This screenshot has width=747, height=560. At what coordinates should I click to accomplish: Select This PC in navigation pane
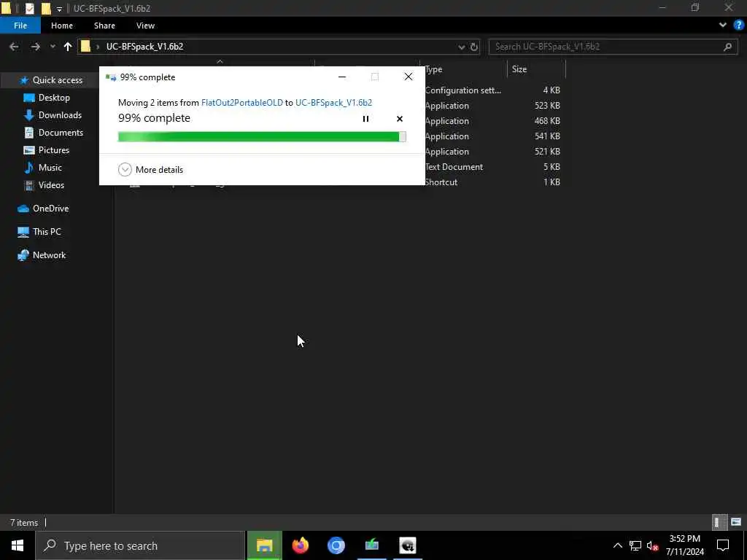(x=47, y=232)
